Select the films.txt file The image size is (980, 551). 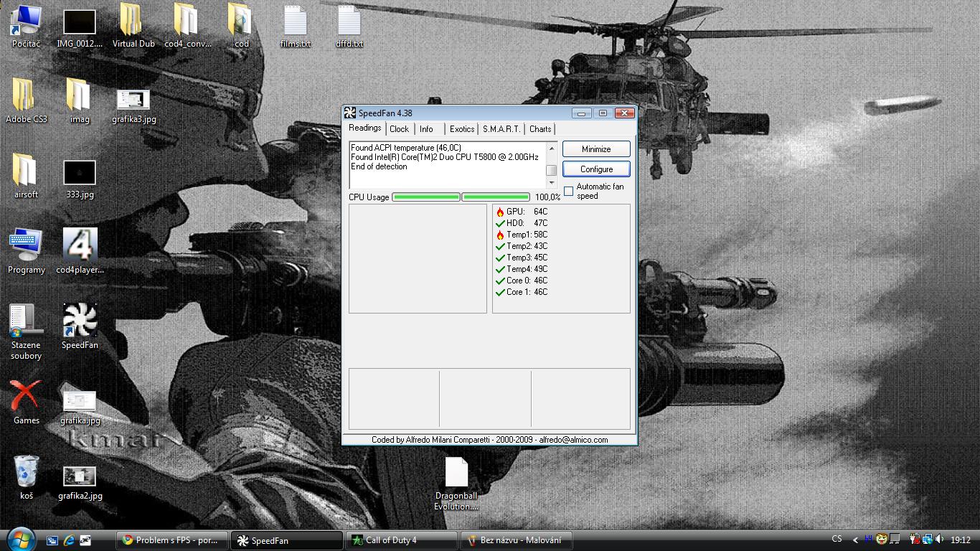coord(296,27)
